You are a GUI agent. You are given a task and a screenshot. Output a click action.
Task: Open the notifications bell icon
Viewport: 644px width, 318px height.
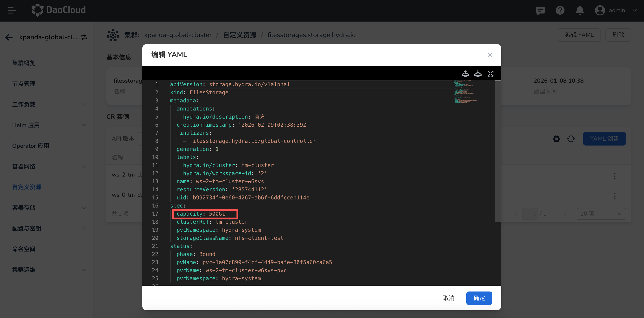pyautogui.click(x=580, y=10)
